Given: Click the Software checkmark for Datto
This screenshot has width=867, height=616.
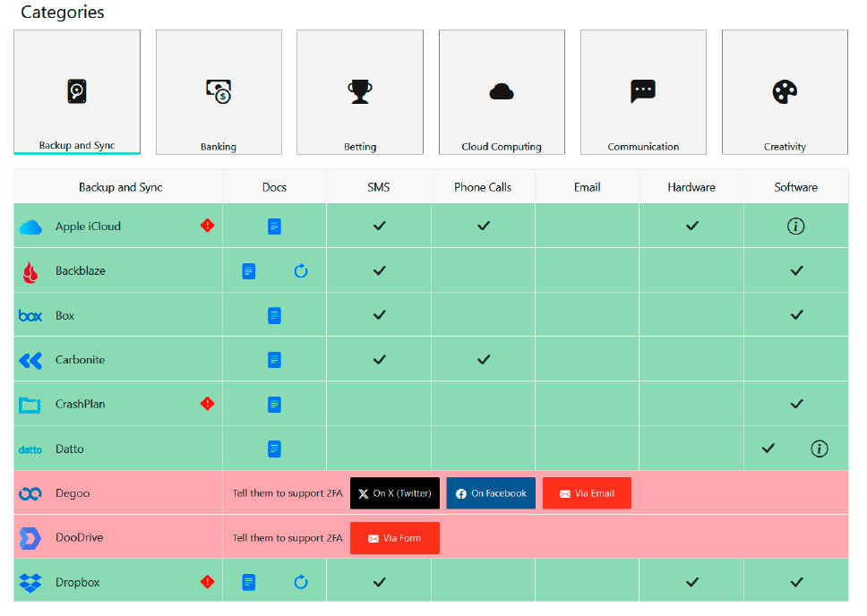Looking at the screenshot, I should pos(768,448).
